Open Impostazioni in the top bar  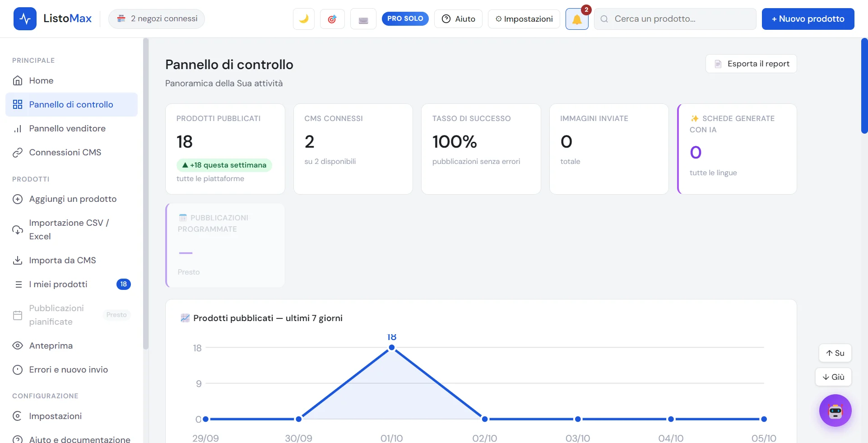click(524, 19)
